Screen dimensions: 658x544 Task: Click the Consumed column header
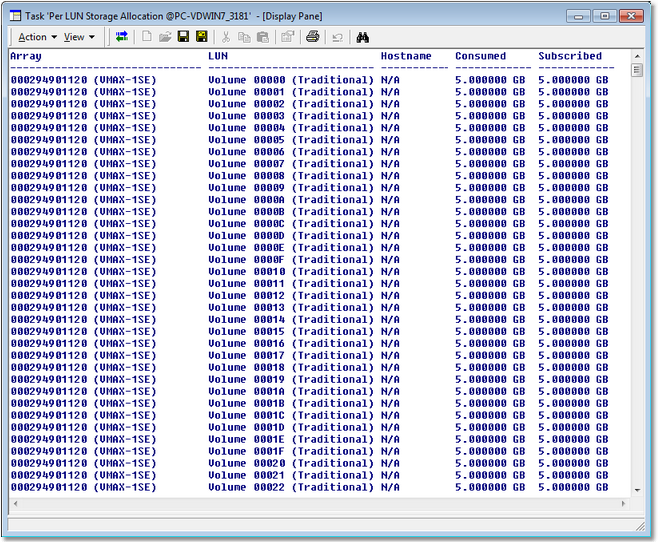tap(480, 56)
